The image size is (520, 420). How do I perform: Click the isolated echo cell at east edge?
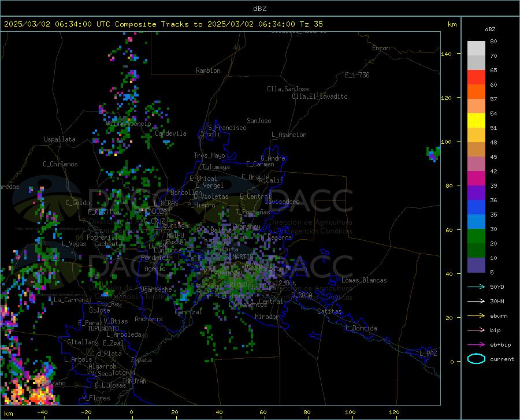(433, 154)
